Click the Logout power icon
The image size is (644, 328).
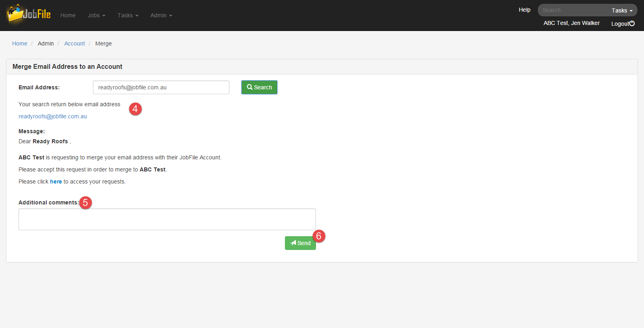pos(632,23)
